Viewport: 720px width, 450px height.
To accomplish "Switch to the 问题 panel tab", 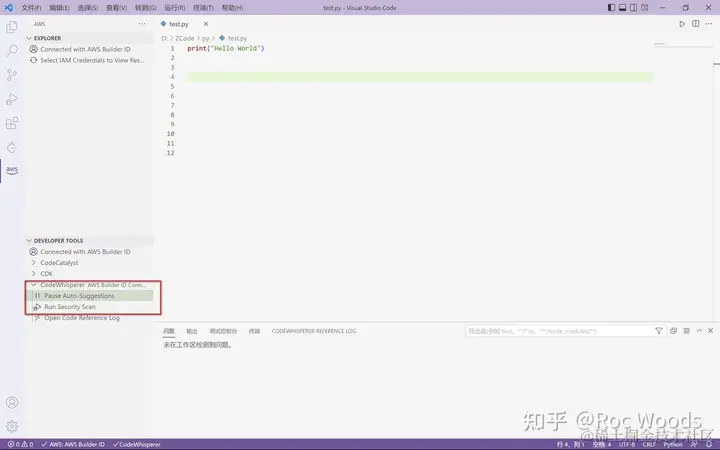I will [169, 331].
